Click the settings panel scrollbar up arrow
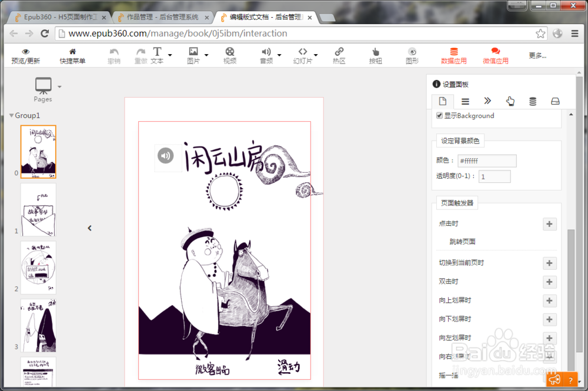This screenshot has height=391, width=588. [571, 114]
